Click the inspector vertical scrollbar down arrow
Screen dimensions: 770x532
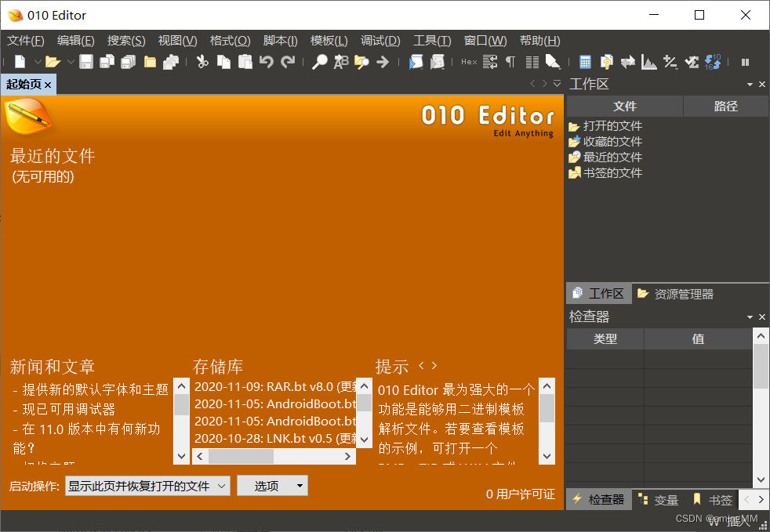(761, 480)
